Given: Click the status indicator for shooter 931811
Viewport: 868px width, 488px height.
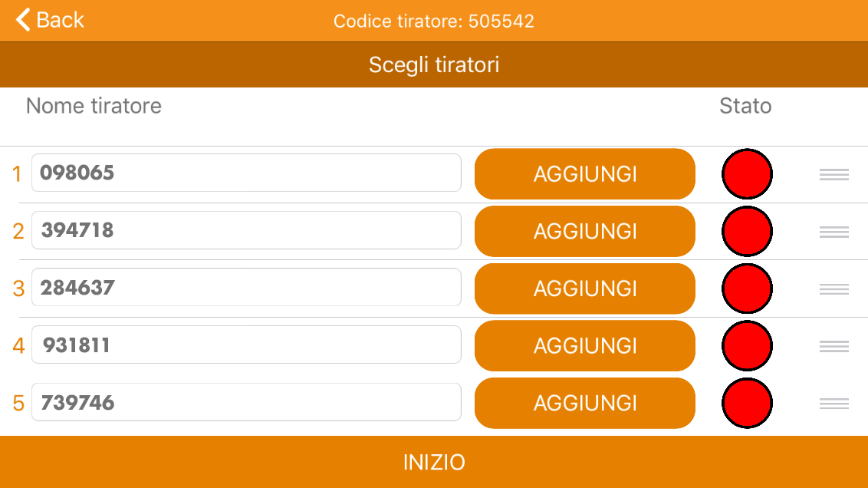Looking at the screenshot, I should (747, 346).
